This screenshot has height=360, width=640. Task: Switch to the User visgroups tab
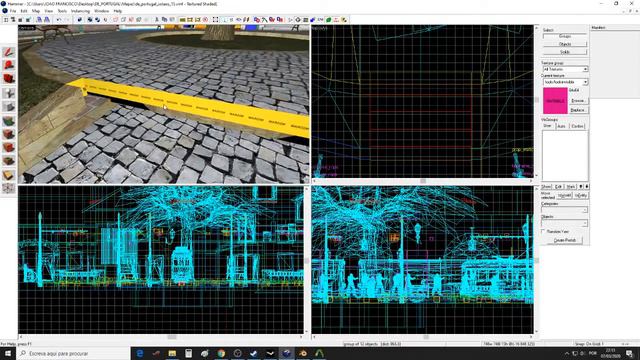[x=547, y=126]
